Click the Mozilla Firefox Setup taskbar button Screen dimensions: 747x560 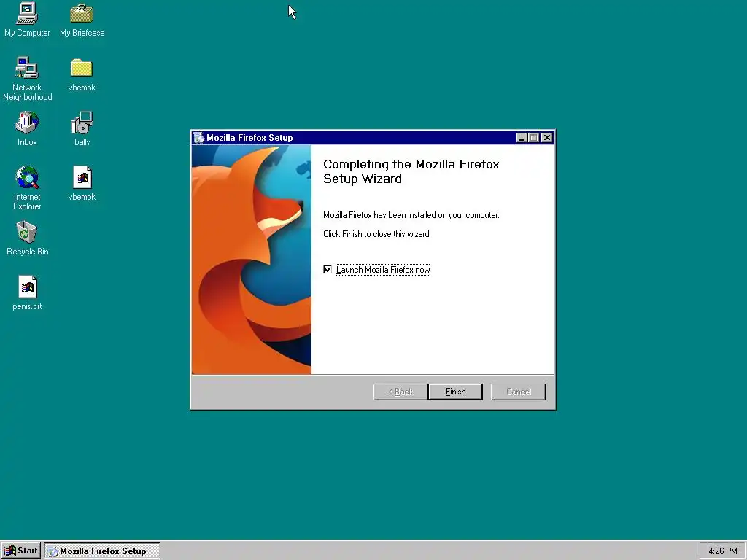102,551
